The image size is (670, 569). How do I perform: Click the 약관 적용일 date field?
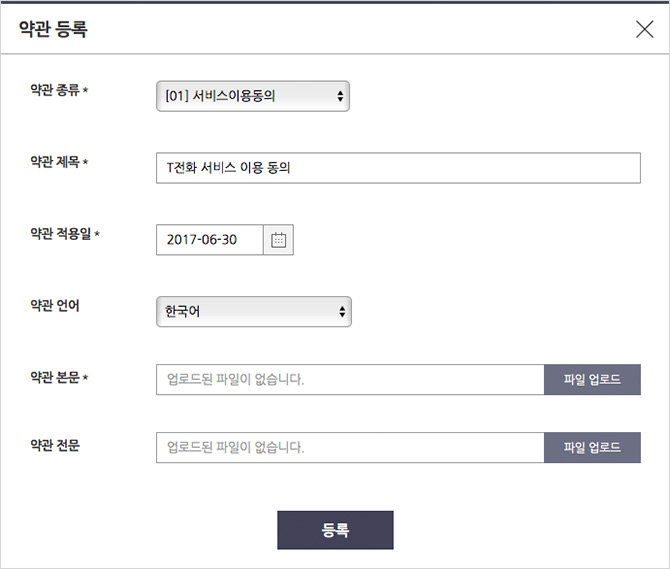click(210, 240)
